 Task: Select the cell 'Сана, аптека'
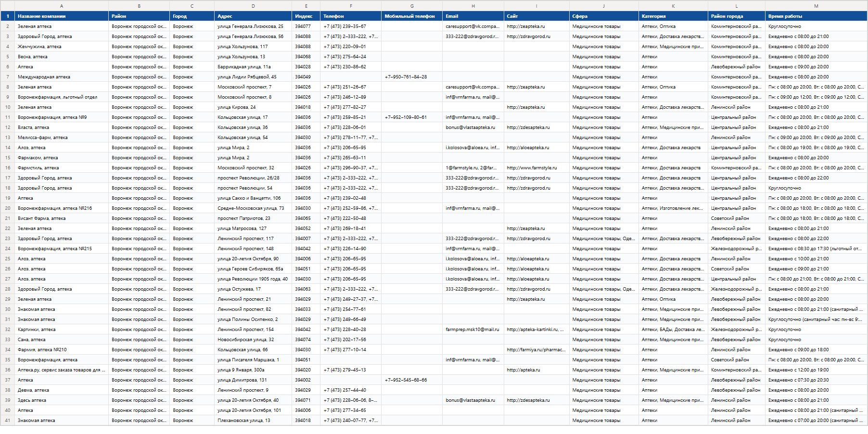point(62,340)
